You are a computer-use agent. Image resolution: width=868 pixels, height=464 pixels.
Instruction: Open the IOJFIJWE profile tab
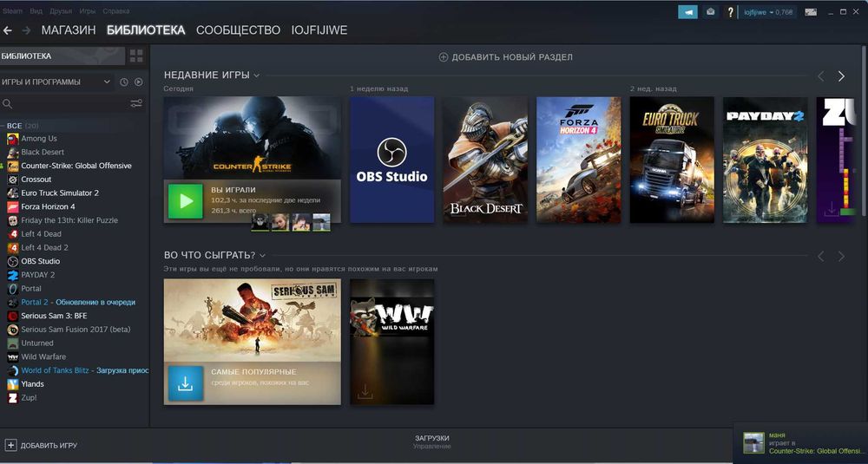click(319, 30)
